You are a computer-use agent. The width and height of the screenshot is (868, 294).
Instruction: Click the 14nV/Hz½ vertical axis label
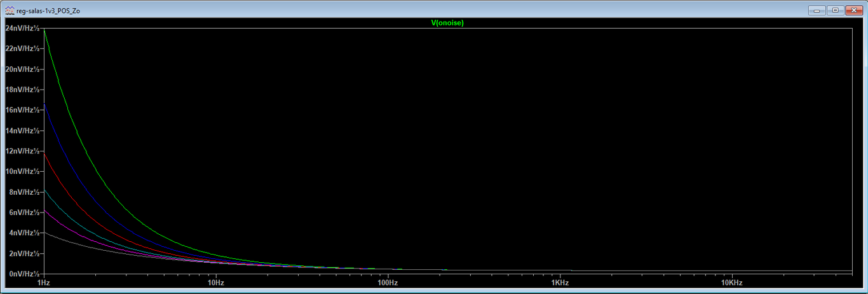coord(22,130)
